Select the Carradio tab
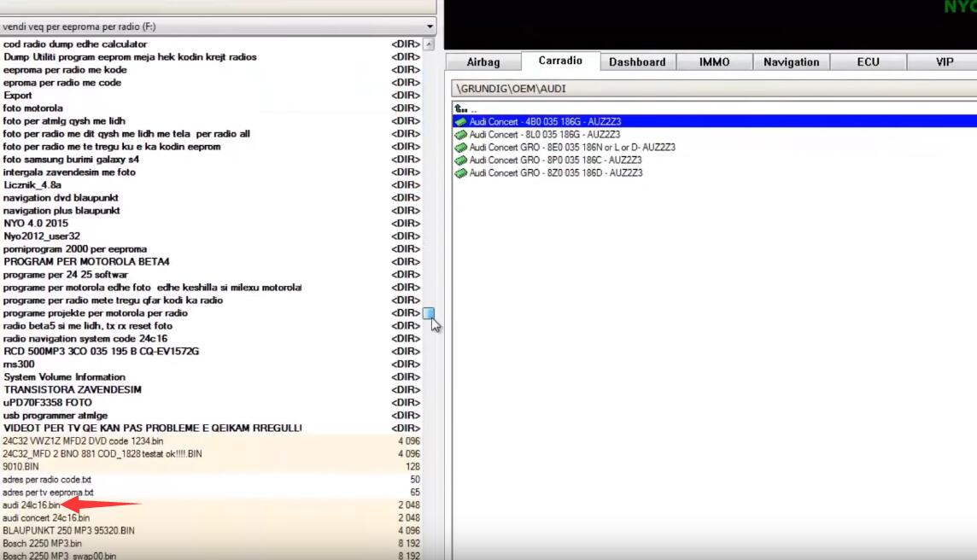This screenshot has height=560, width=977. coord(560,61)
